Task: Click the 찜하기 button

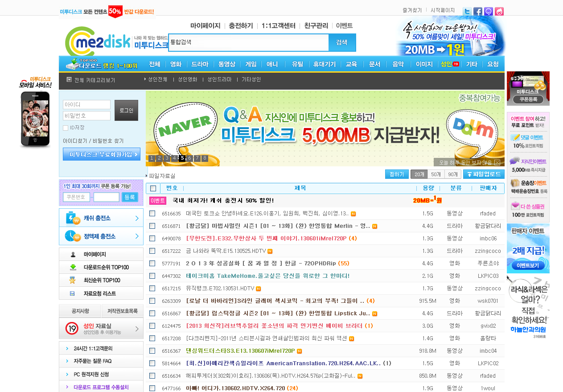Action: click(397, 174)
